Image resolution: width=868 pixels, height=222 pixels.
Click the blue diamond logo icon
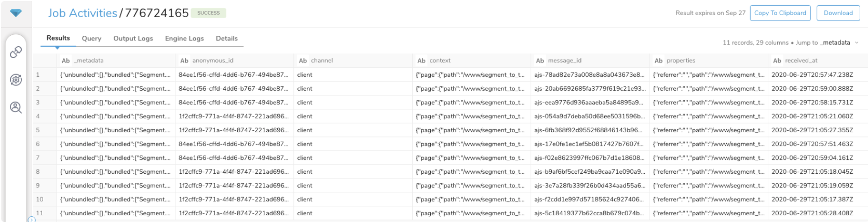pyautogui.click(x=16, y=13)
